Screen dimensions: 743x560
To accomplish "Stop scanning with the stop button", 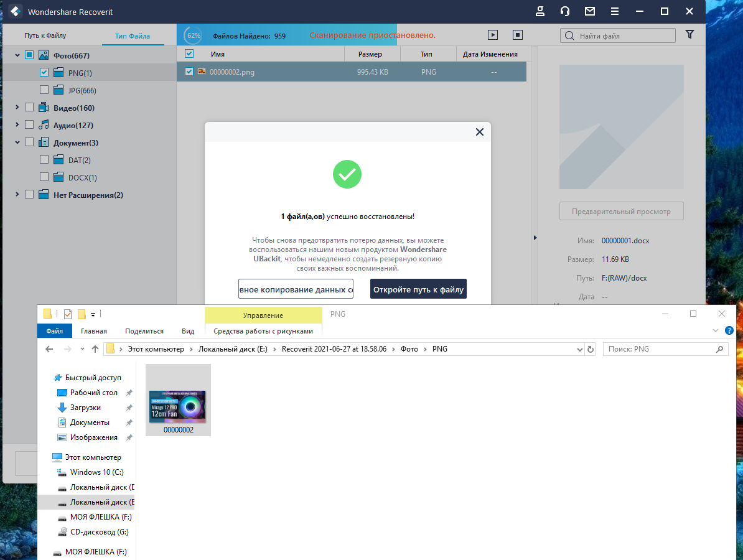I will [x=518, y=35].
